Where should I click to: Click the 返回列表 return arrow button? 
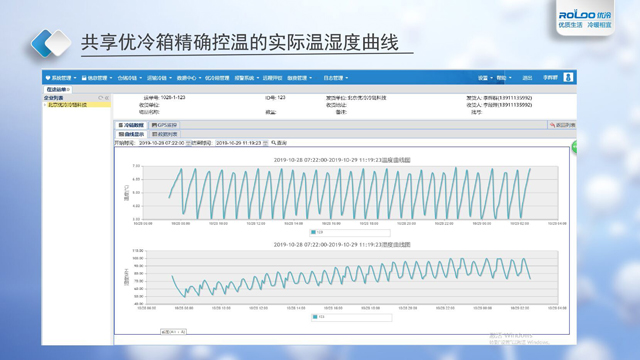click(562, 125)
